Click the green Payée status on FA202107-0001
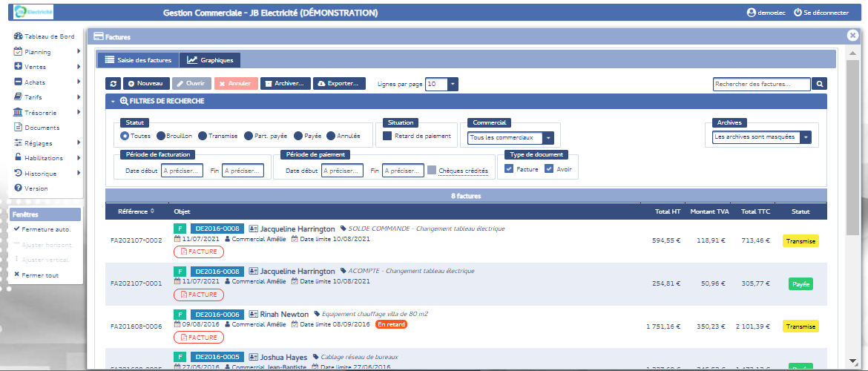The width and height of the screenshot is (868, 371). pos(800,284)
